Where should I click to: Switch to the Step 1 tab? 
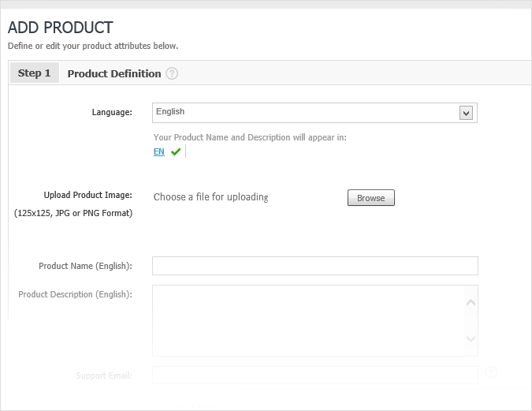34,73
